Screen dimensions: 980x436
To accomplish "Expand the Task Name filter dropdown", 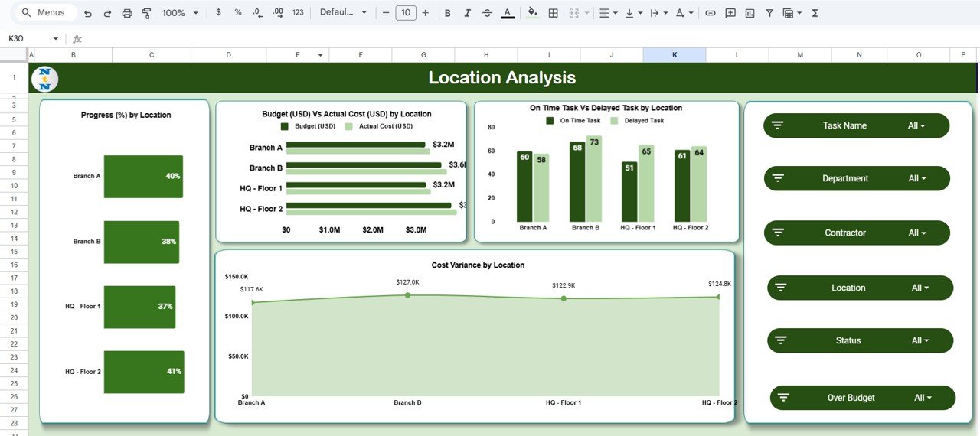I will pos(916,125).
